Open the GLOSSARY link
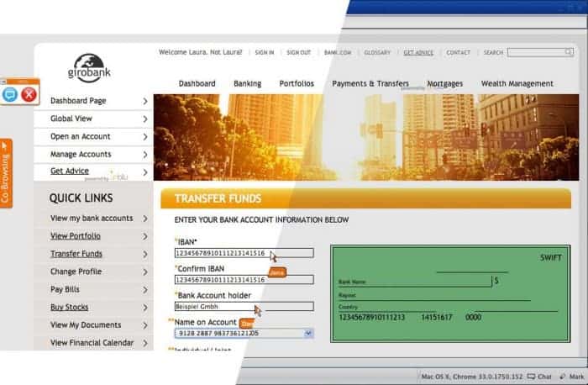This screenshot has height=385, width=588. click(x=377, y=52)
